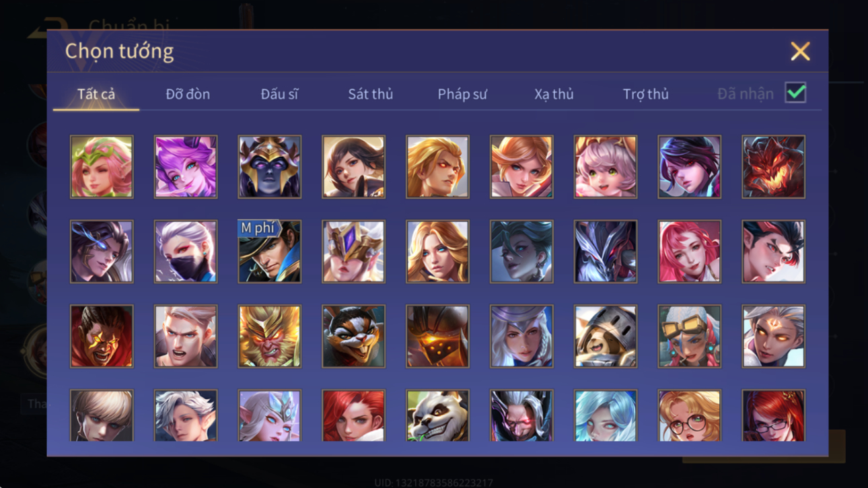
Task: Pick the blonde girl with round glasses
Action: click(689, 415)
